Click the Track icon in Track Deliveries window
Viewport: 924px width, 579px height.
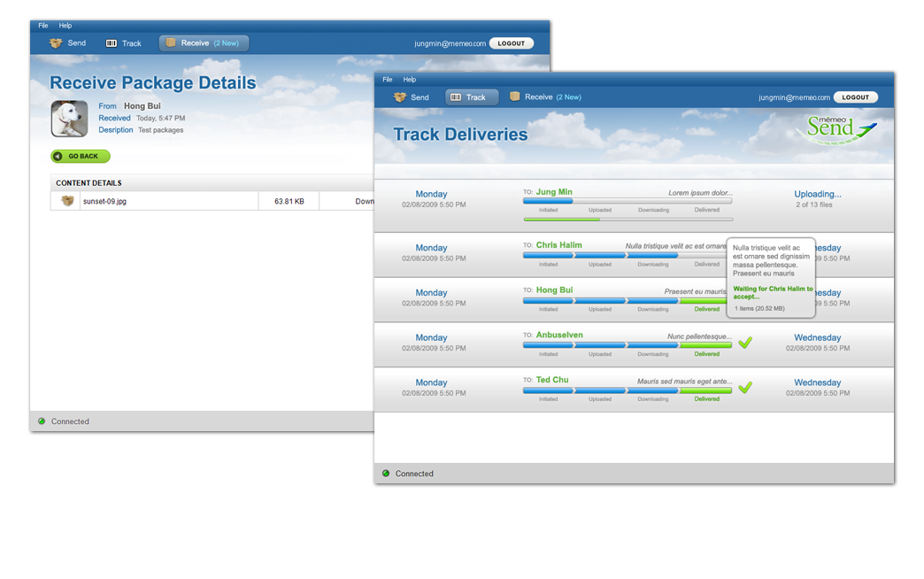[455, 97]
